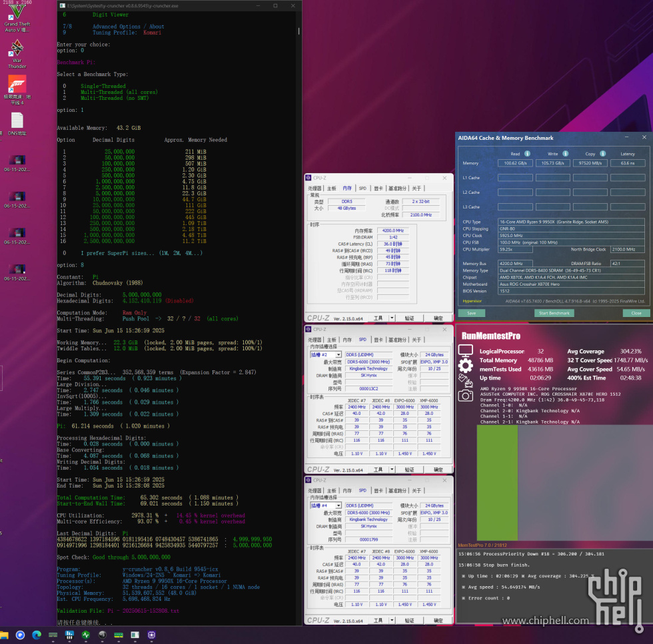Click the y-cruncher console vertical scrollbar
653x644 pixels.
pos(299,31)
